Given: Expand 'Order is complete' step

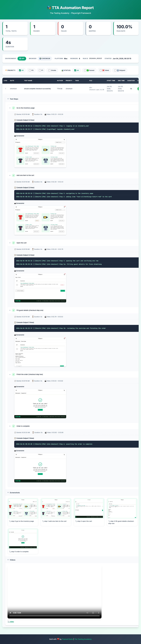Looking at the screenshot, I should point(10,426).
